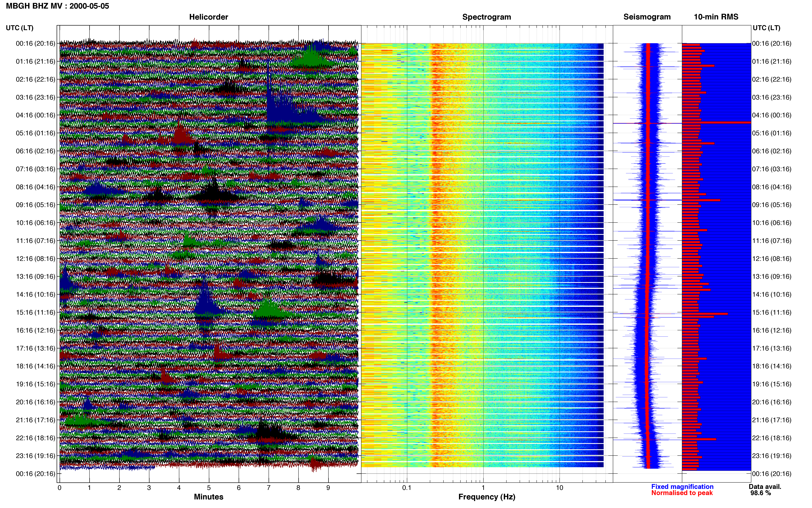Click the 3 tick on Minutes axis
812x508 pixels.
tap(149, 488)
